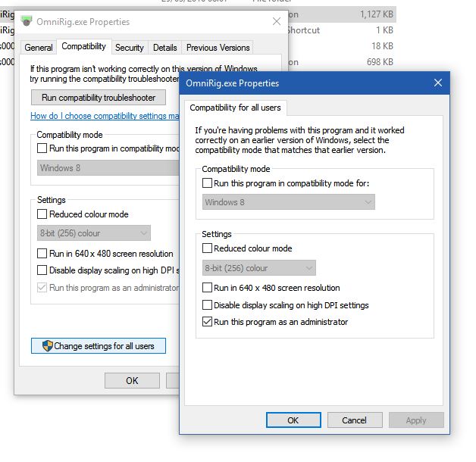
Task: Open the Previous Versions tab
Action: 218,48
